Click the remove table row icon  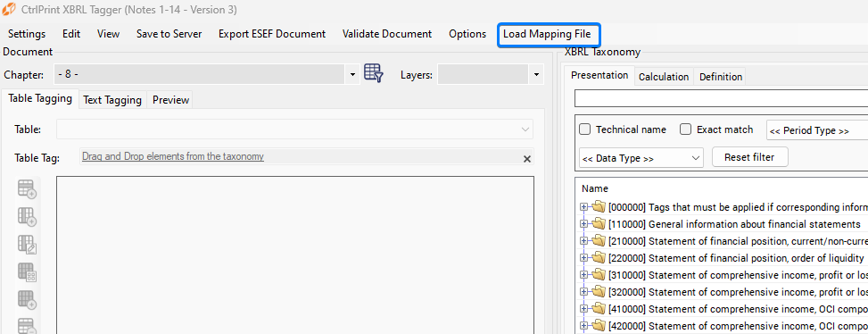pyautogui.click(x=27, y=326)
